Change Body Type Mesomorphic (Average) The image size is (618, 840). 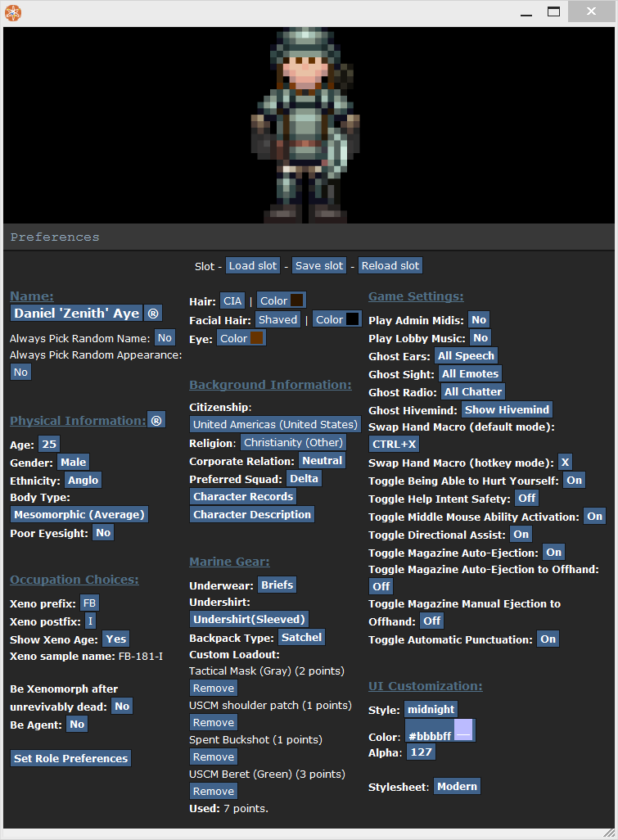click(x=79, y=515)
